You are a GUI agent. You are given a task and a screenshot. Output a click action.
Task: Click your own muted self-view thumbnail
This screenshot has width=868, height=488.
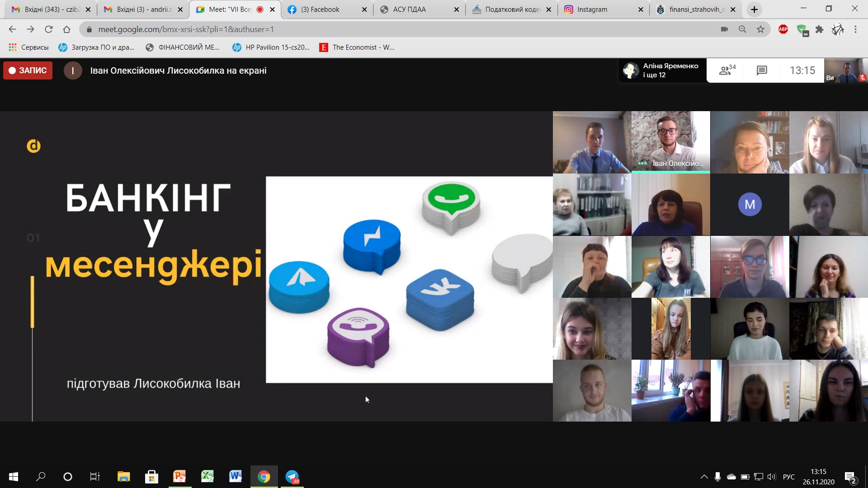pos(845,70)
